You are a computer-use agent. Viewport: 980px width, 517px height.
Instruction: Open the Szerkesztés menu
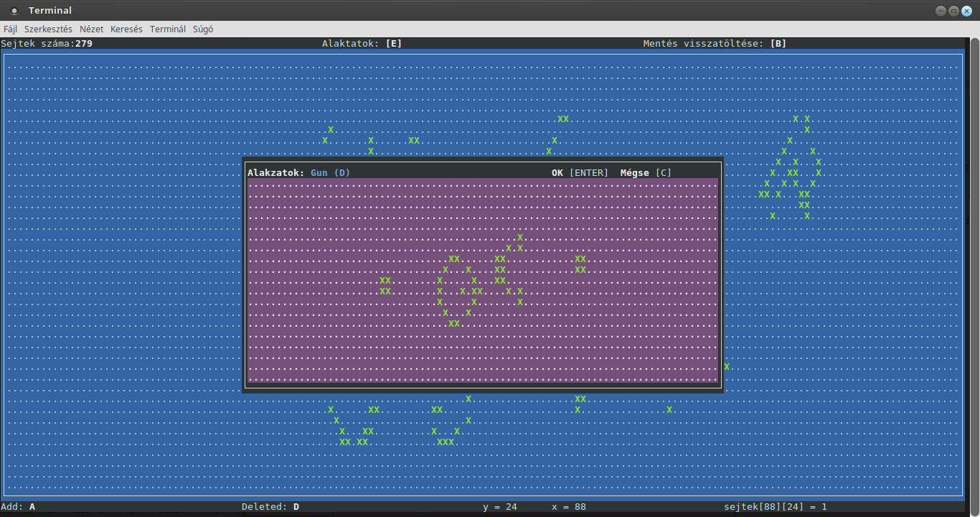point(47,29)
